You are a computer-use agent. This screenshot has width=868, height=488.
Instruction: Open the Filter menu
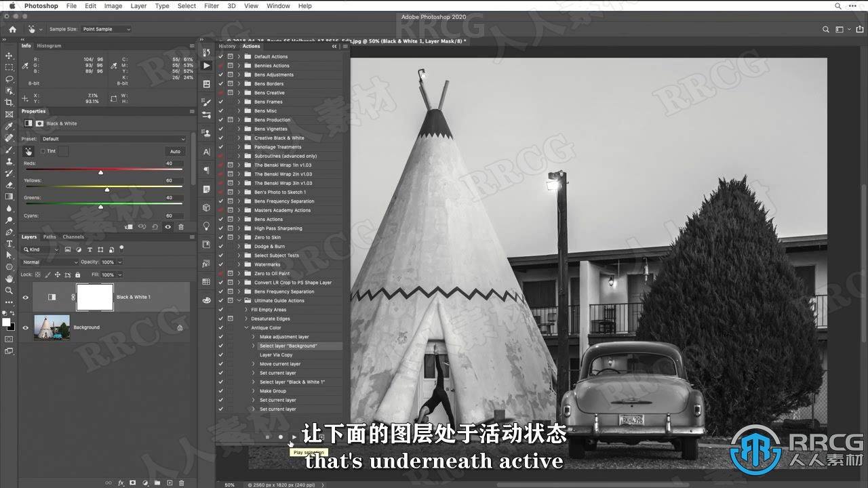coord(212,5)
